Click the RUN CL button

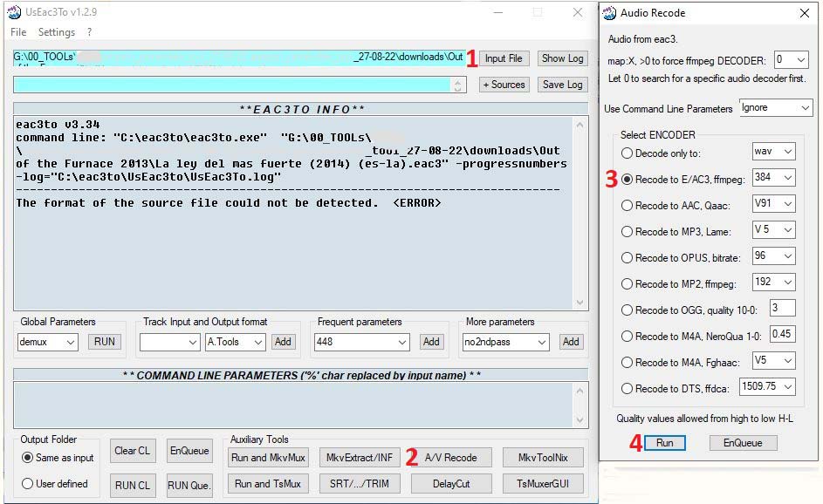pos(133,485)
